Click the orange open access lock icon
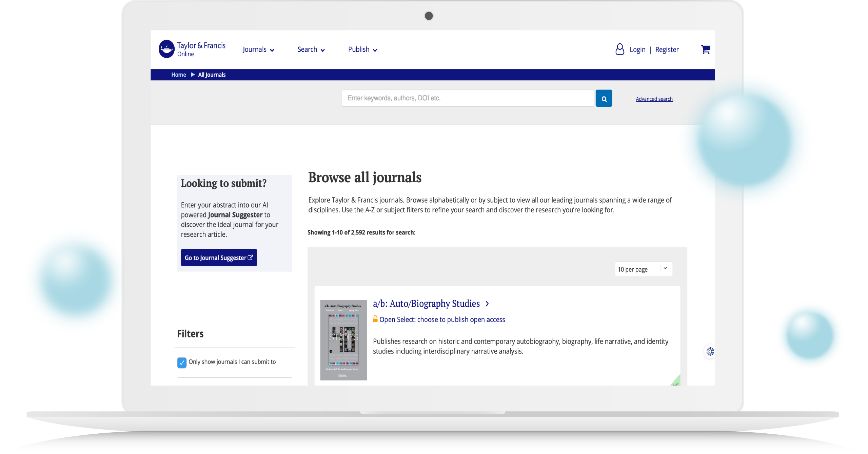Screen dimensions: 868x454 [375, 319]
